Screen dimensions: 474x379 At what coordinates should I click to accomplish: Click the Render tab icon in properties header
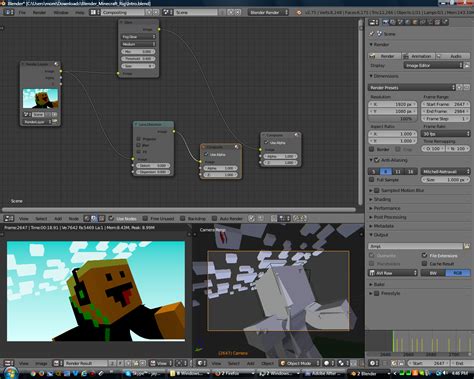(x=386, y=22)
